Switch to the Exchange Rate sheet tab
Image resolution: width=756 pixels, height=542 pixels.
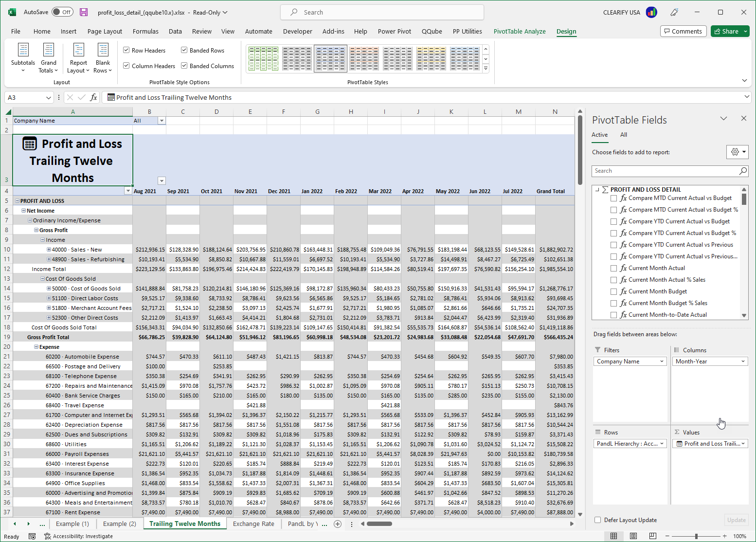253,524
